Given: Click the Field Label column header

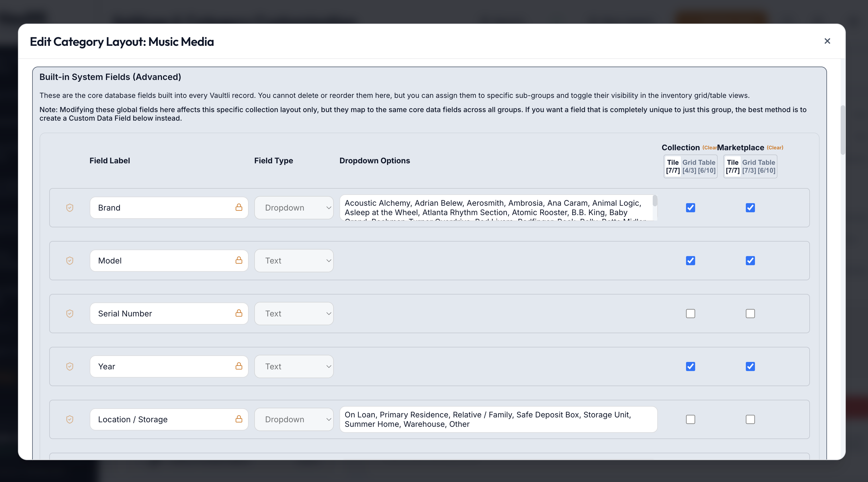Looking at the screenshot, I should coord(110,160).
